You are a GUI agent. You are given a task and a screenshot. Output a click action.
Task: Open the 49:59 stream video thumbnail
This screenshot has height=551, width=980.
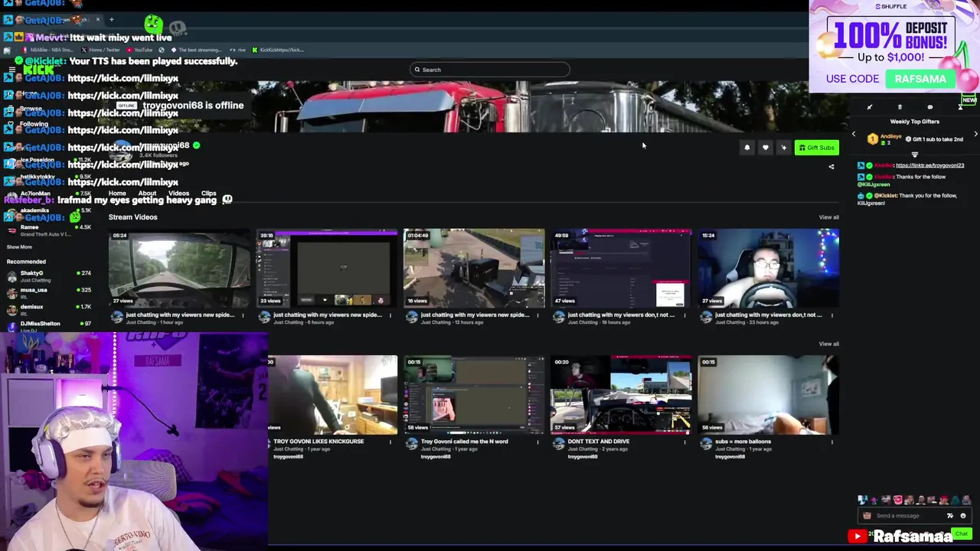tap(621, 268)
